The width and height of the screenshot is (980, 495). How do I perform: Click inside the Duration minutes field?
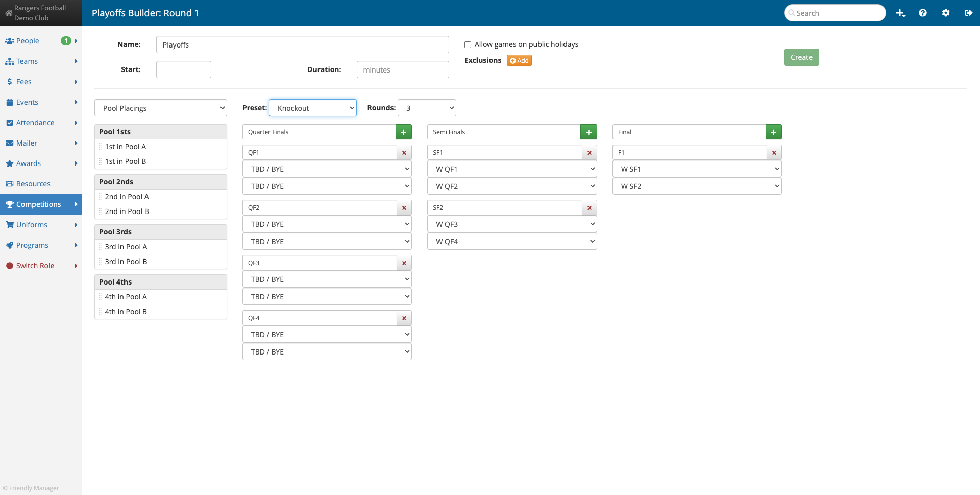(x=402, y=69)
